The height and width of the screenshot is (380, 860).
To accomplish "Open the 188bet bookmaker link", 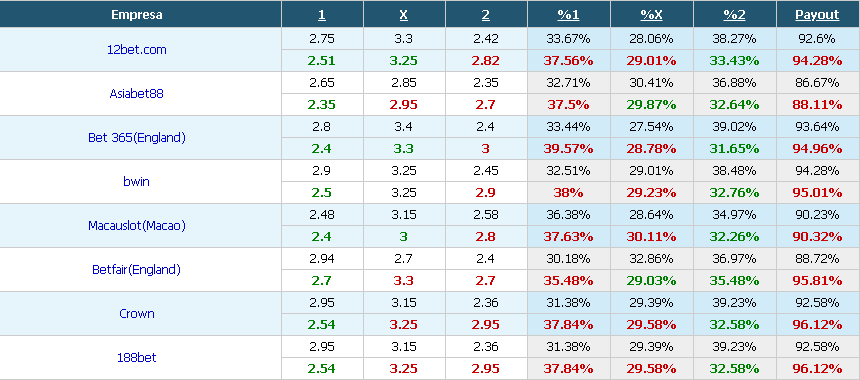I will coord(137,358).
